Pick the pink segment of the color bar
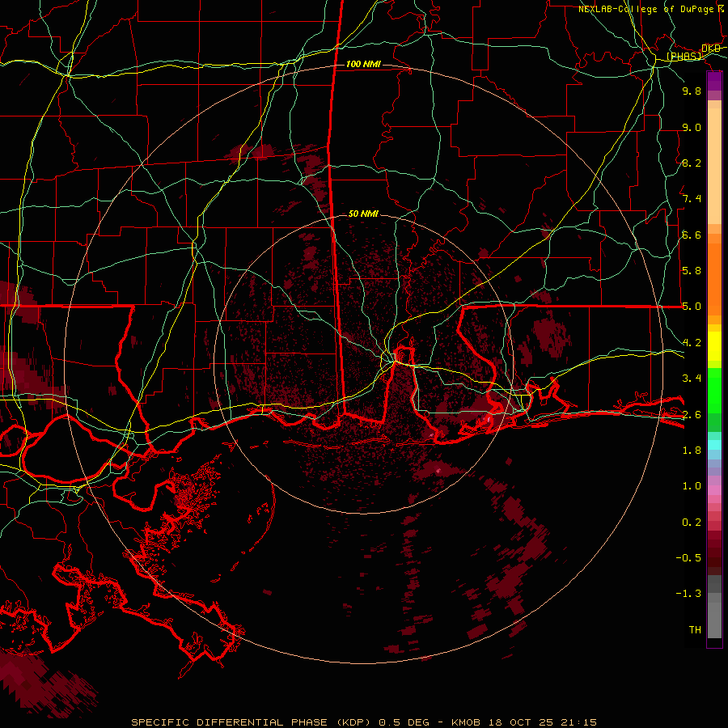728x728 pixels. (x=714, y=490)
